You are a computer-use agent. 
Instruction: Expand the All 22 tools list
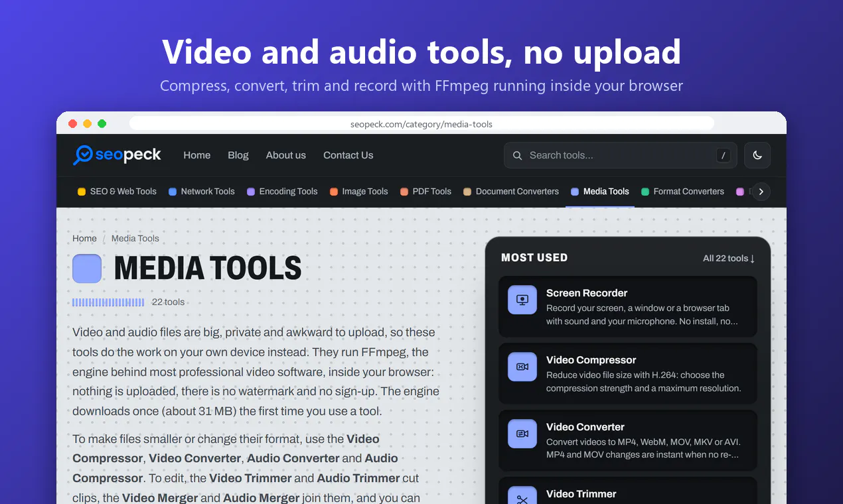729,258
